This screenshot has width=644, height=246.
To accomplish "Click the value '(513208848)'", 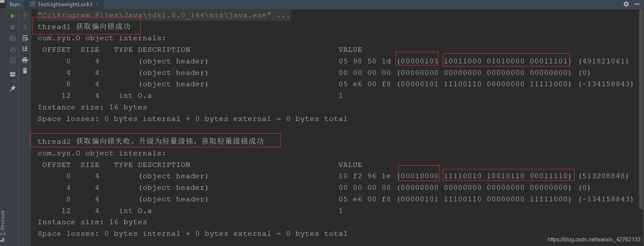I will click(x=603, y=176).
